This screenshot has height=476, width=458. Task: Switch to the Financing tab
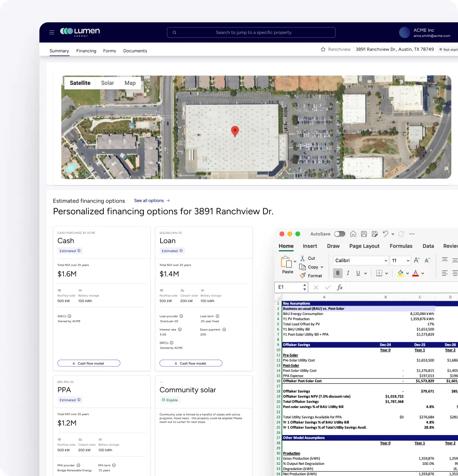[86, 51]
